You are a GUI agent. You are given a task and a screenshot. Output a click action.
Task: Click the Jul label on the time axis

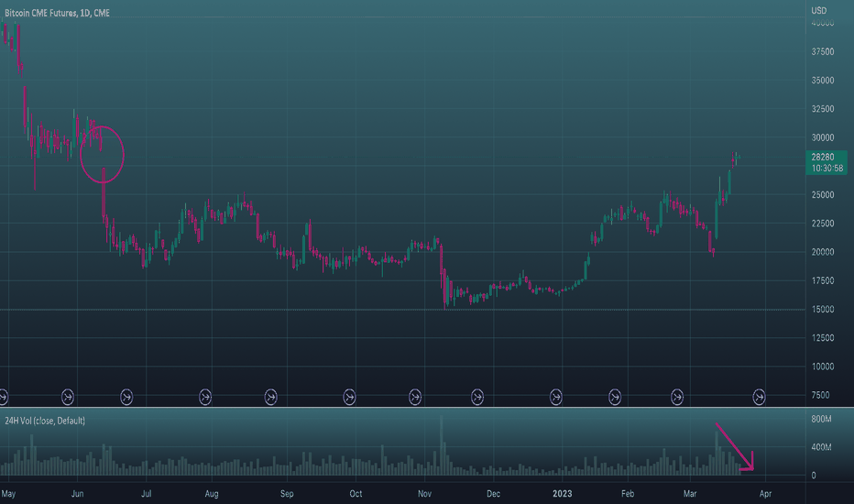click(146, 494)
